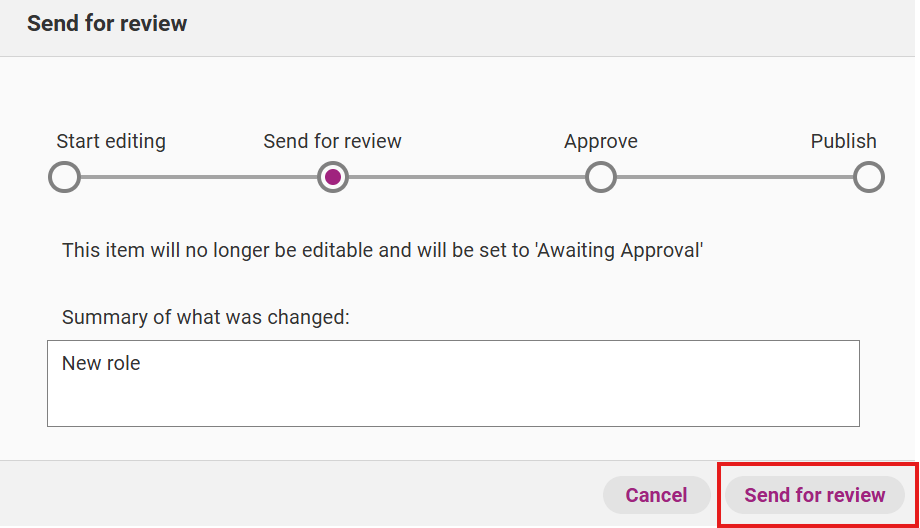
Task: Click progress line between Start editing and Send for review
Action: click(198, 178)
